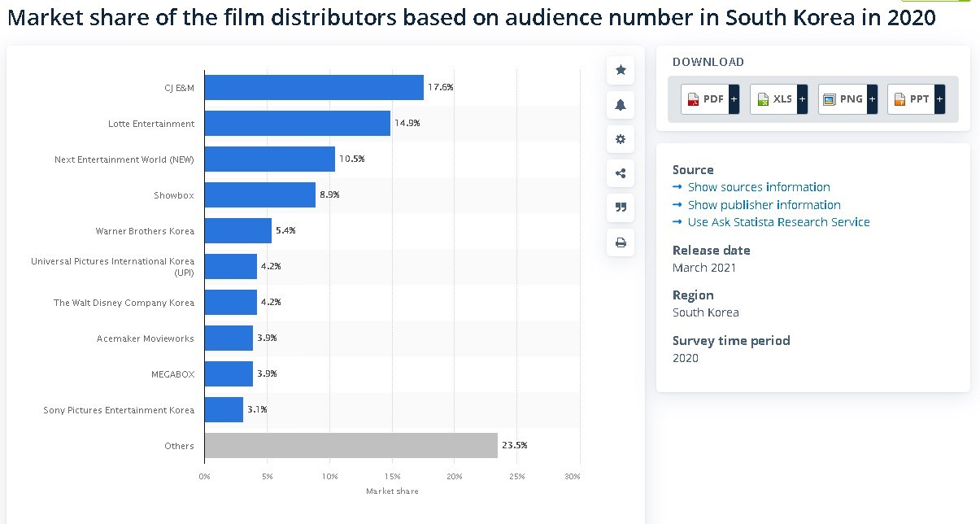Image resolution: width=980 pixels, height=524 pixels.
Task: Open chart settings gear icon
Action: click(621, 139)
